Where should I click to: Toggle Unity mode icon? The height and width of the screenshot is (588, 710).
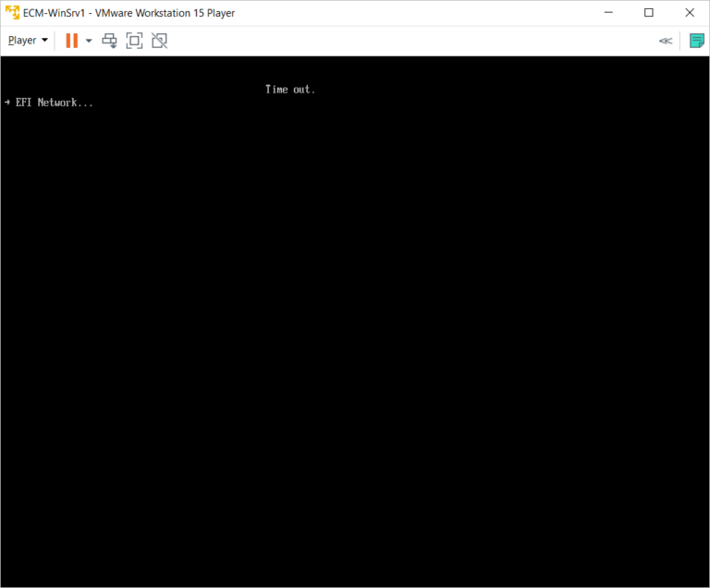[x=159, y=41]
